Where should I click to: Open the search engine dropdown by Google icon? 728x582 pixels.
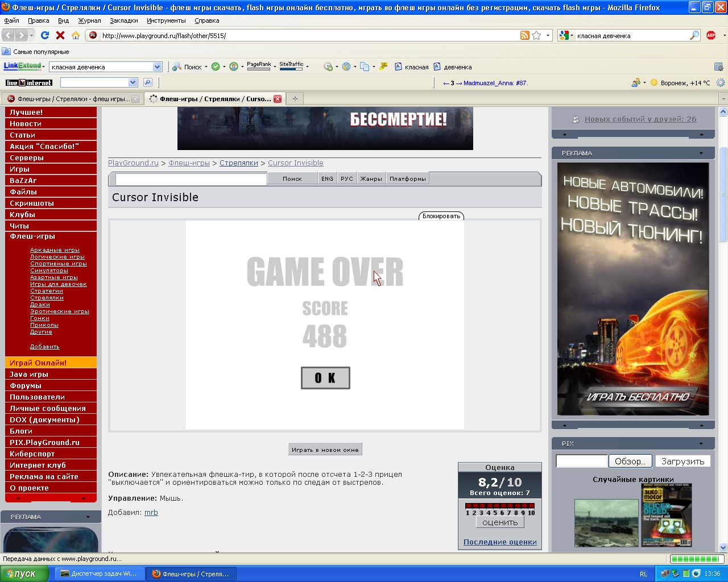[565, 35]
